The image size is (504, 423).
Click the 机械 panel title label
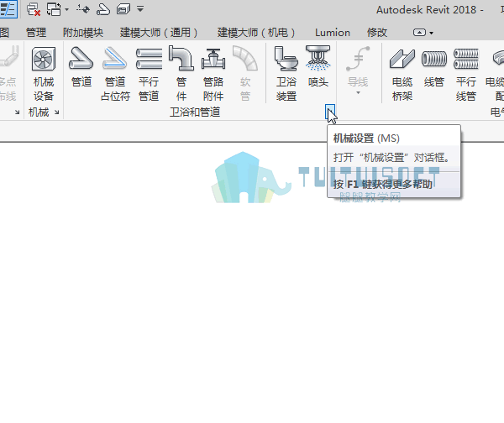39,112
